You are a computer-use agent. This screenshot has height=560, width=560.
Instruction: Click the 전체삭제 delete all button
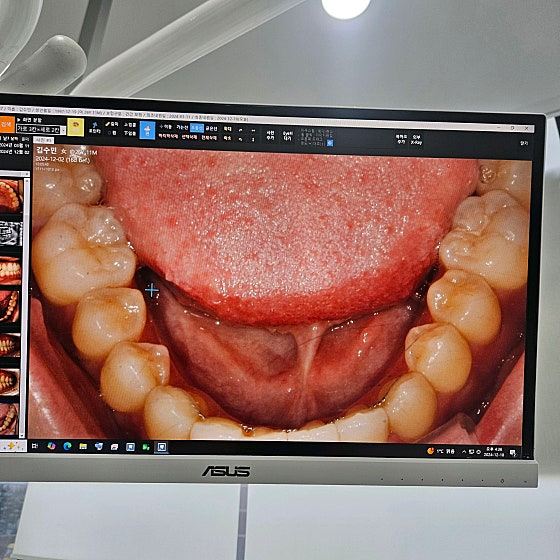(209, 138)
